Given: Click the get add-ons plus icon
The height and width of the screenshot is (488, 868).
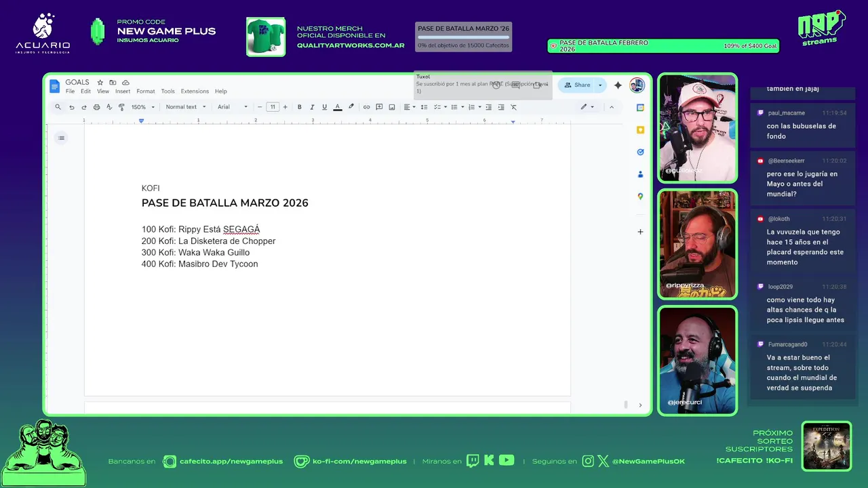Looking at the screenshot, I should (x=640, y=232).
